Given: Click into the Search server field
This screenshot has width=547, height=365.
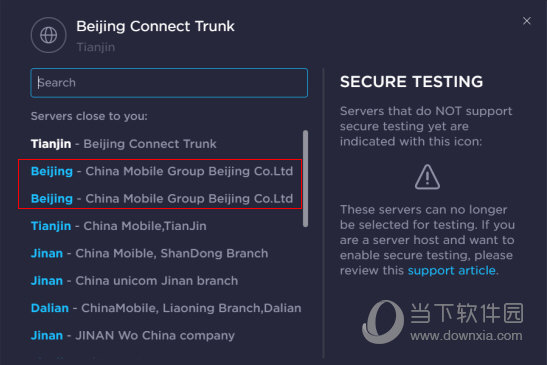Looking at the screenshot, I should [169, 83].
